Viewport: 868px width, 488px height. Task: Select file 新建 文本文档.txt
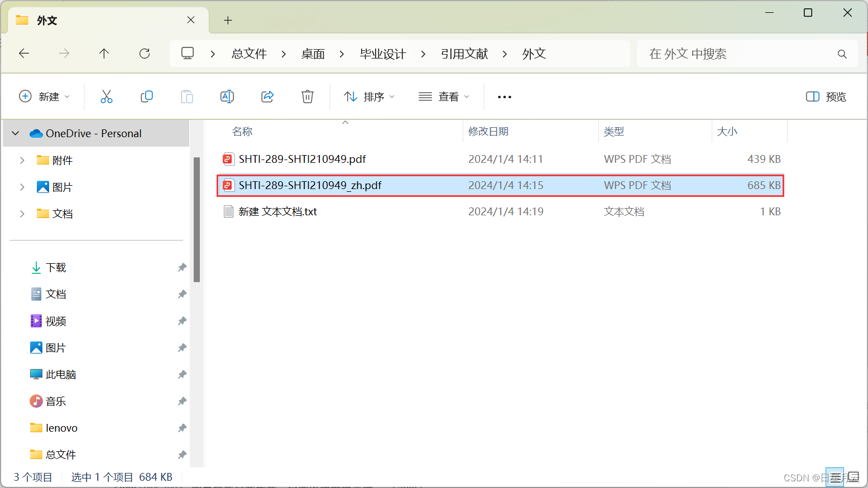coord(277,211)
